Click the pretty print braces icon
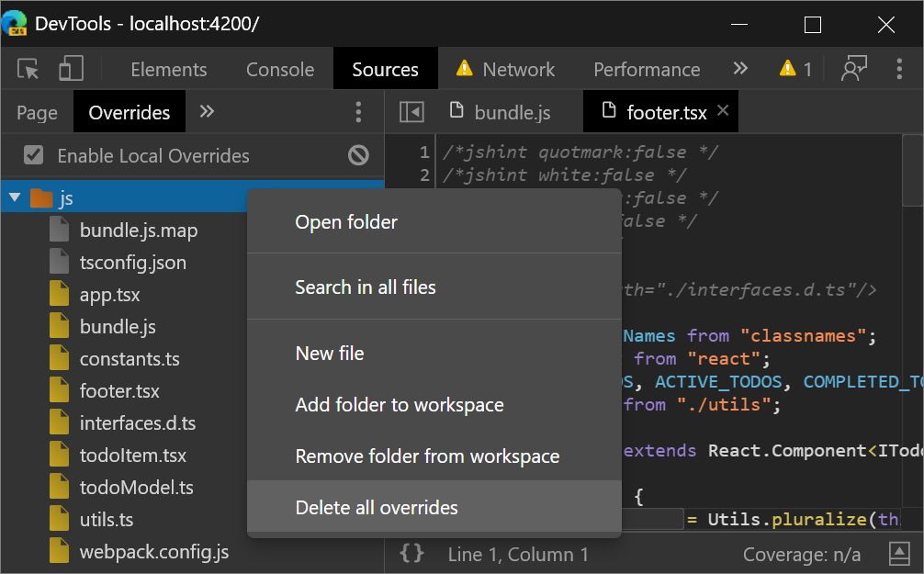The image size is (924, 574). pyautogui.click(x=411, y=554)
